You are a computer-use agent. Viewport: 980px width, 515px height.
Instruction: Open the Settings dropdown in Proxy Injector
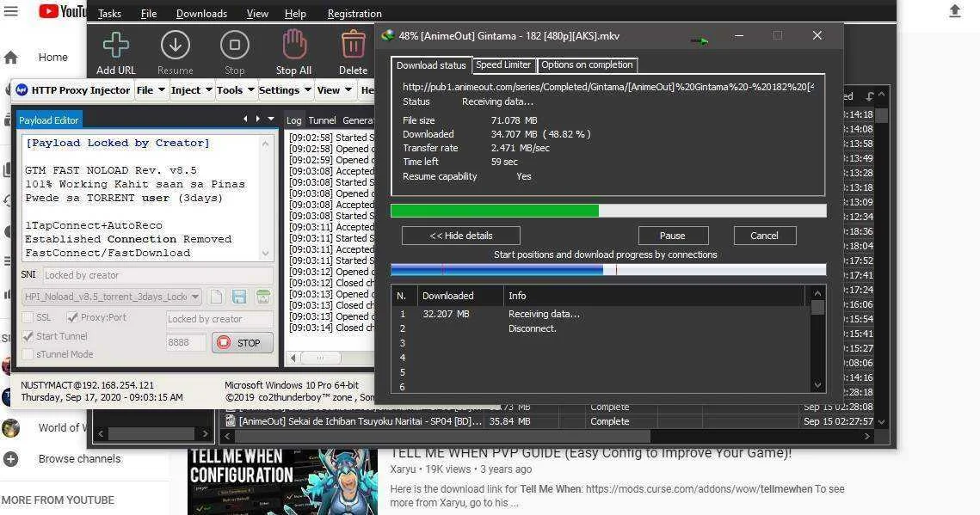285,90
